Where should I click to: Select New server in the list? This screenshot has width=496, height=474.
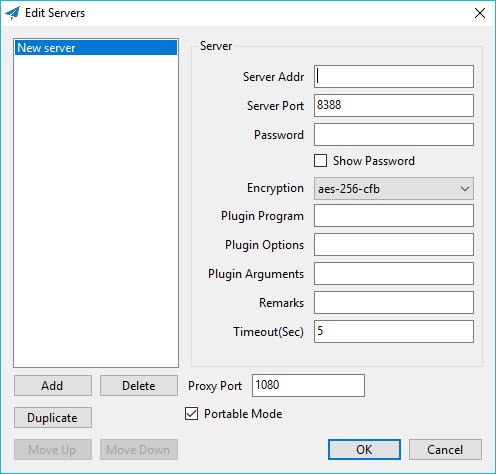point(96,48)
